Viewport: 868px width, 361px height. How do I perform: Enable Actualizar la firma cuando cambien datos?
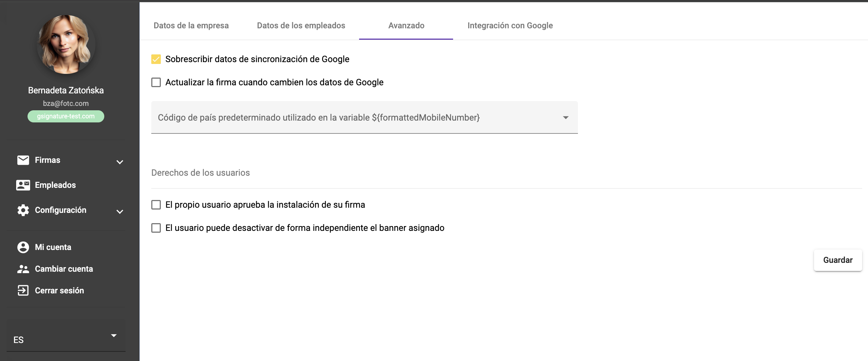(156, 82)
